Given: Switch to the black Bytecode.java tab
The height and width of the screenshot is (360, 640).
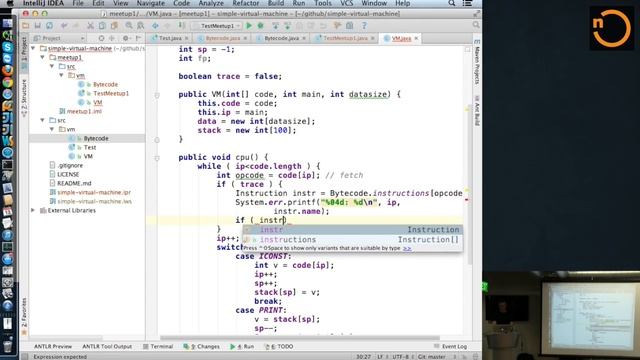Looking at the screenshot, I should [x=281, y=38].
